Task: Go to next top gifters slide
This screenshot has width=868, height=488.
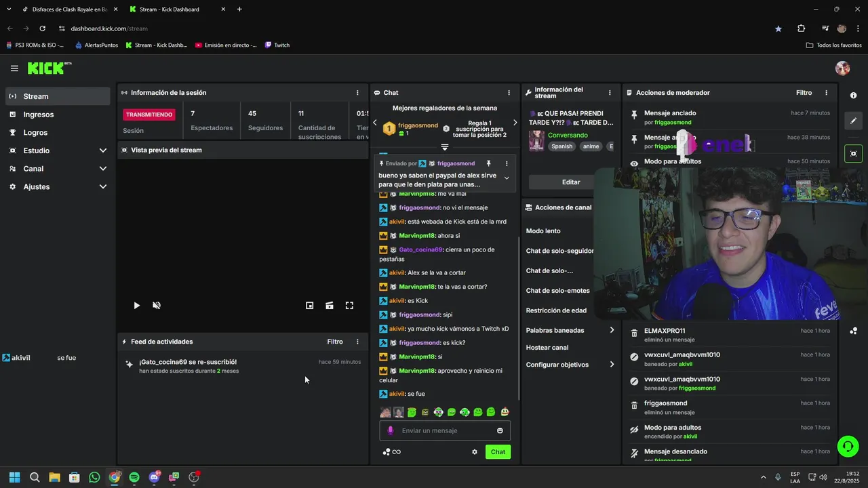Action: coord(515,123)
